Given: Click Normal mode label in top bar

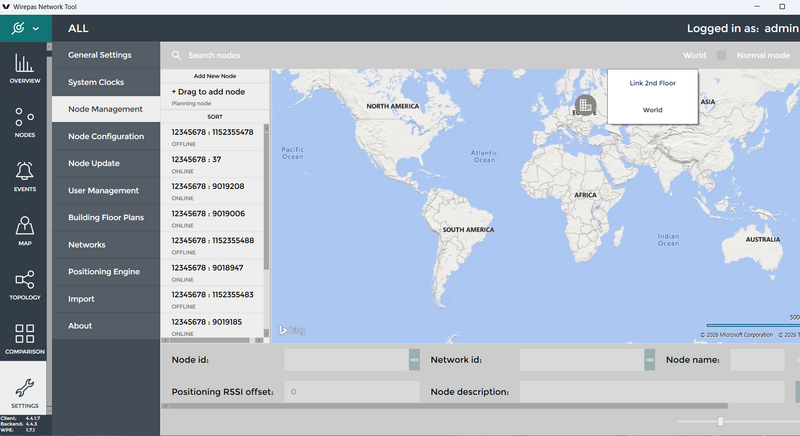Looking at the screenshot, I should pyautogui.click(x=763, y=55).
